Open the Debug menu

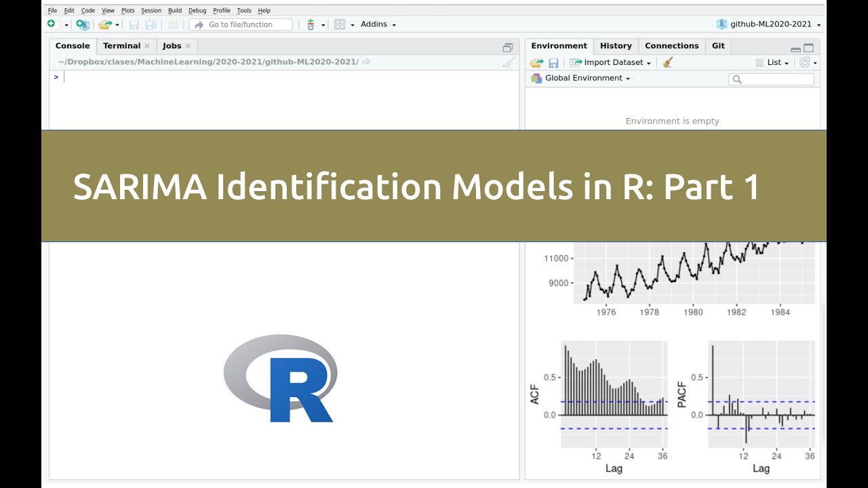[197, 10]
